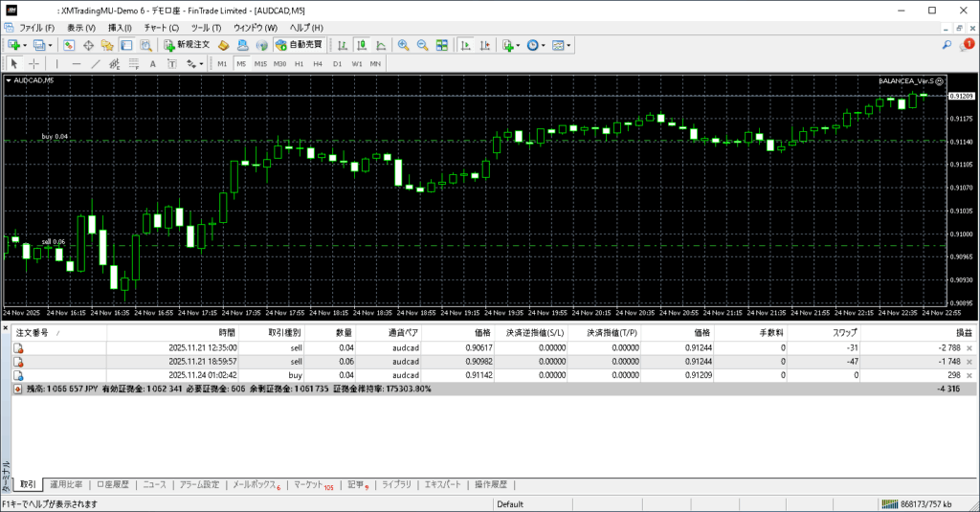The image size is (980, 512).
Task: Open search with the magnifier icon
Action: coord(947,45)
